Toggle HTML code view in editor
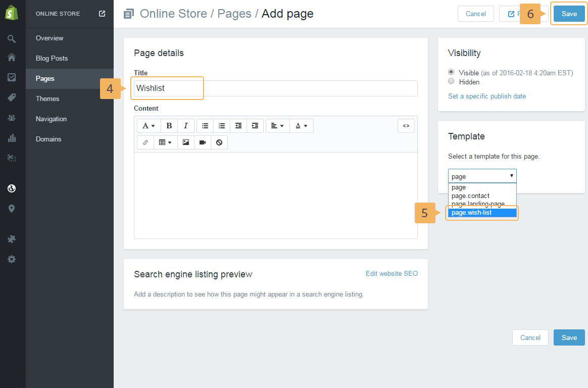 click(x=406, y=126)
